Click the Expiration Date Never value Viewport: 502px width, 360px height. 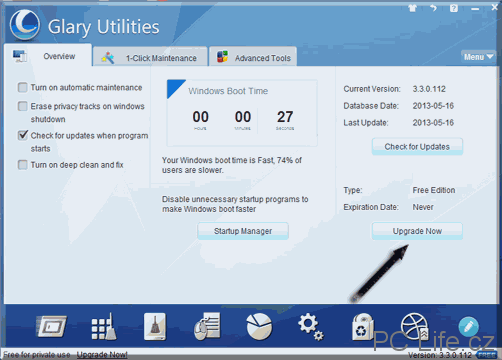point(423,207)
